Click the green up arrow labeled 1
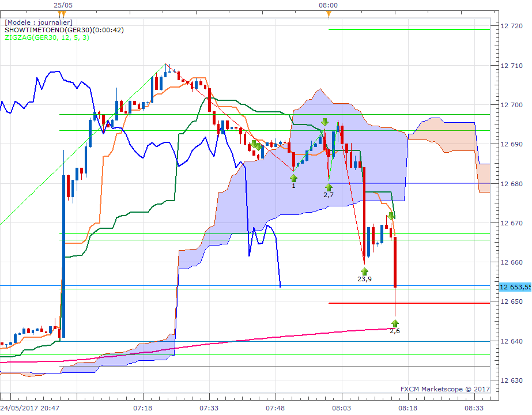532x415 pixels. pyautogui.click(x=293, y=178)
